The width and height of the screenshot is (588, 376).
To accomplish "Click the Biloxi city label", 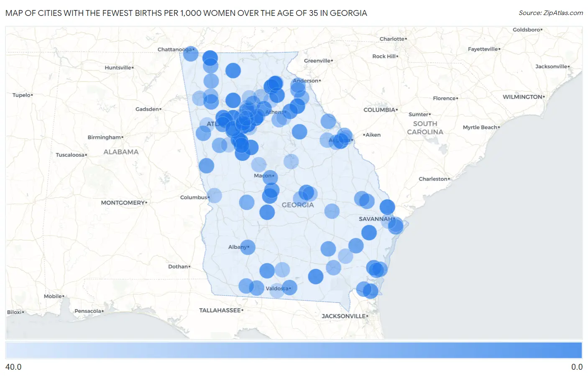I will [15, 312].
